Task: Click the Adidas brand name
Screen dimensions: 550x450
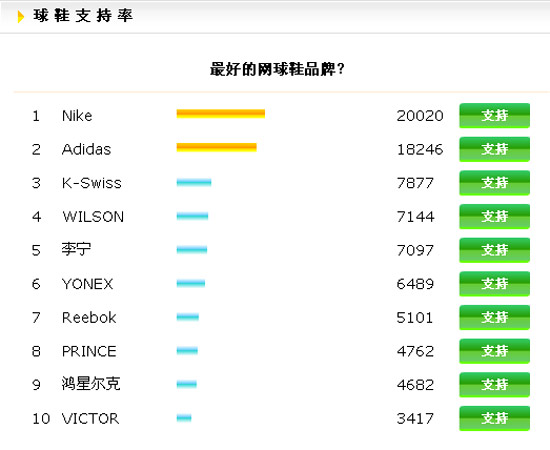Action: pyautogui.click(x=86, y=149)
